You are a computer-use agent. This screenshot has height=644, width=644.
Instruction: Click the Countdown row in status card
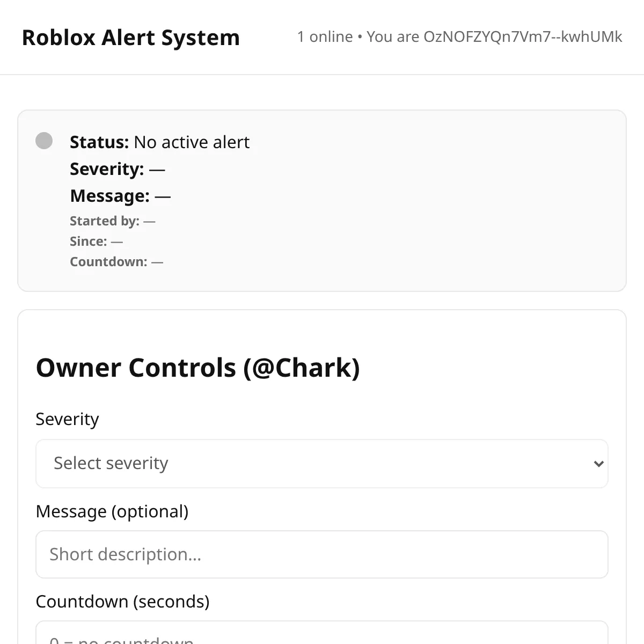(116, 262)
